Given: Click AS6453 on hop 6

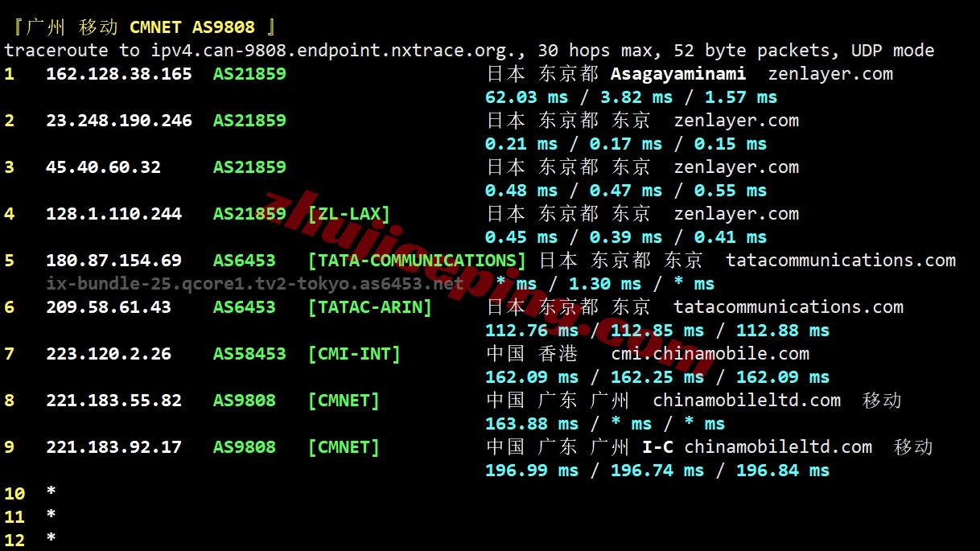Looking at the screenshot, I should 245,307.
